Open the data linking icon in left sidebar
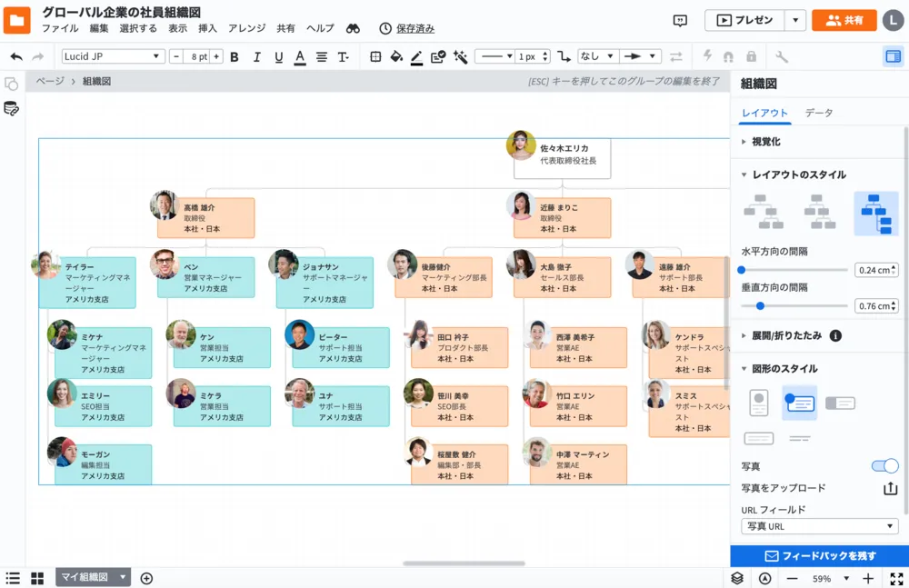Viewport: 909px width, 588px height. click(12, 109)
